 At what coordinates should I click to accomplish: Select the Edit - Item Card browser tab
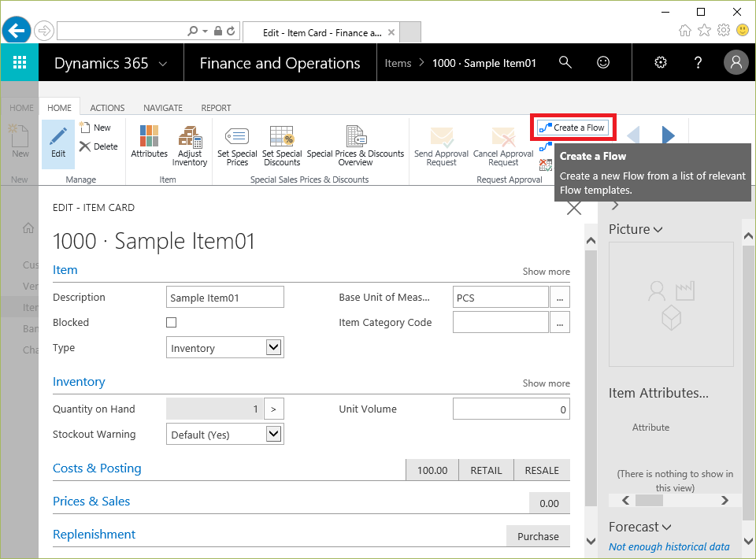(x=321, y=33)
